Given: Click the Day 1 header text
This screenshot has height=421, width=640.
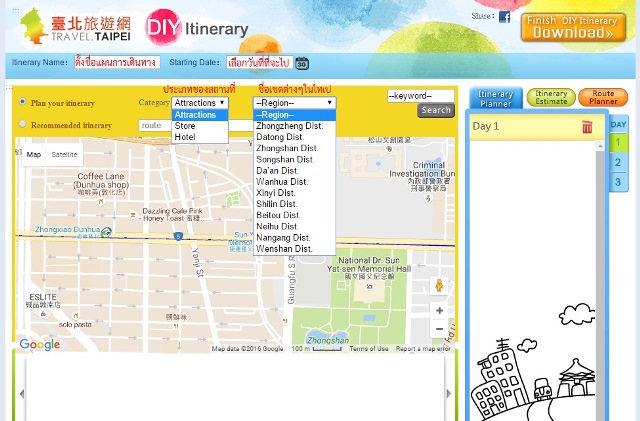Looking at the screenshot, I should point(485,126).
